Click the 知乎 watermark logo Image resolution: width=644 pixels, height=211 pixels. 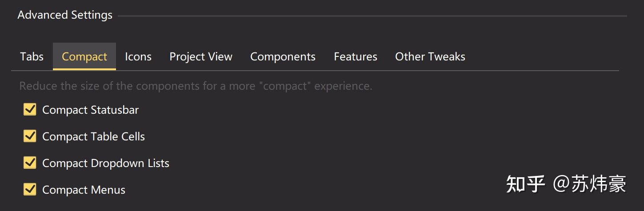pyautogui.click(x=525, y=184)
